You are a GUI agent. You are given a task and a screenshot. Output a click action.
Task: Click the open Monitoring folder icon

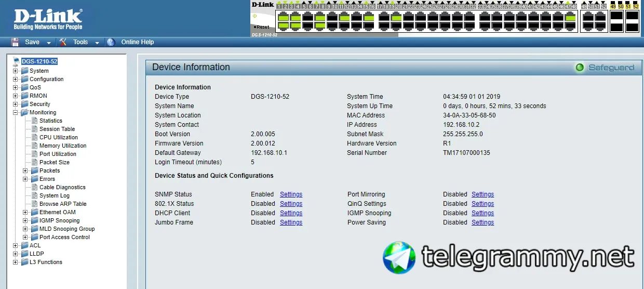[24, 112]
